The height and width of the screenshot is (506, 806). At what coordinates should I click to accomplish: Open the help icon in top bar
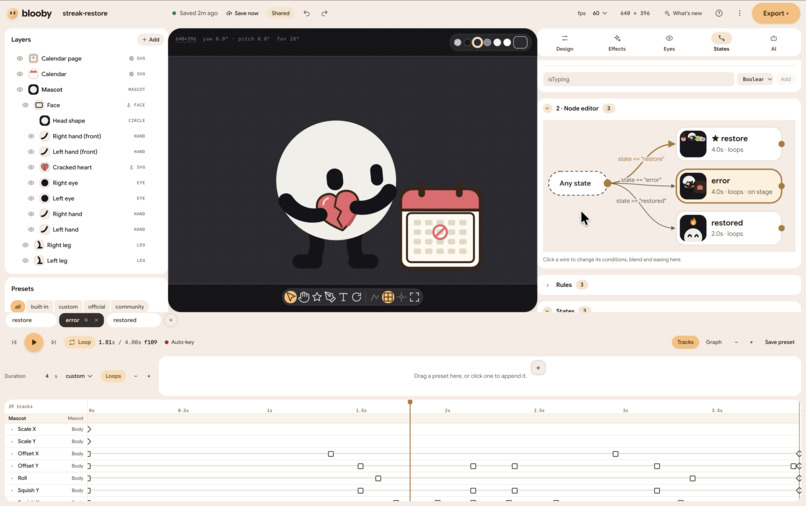tap(719, 13)
